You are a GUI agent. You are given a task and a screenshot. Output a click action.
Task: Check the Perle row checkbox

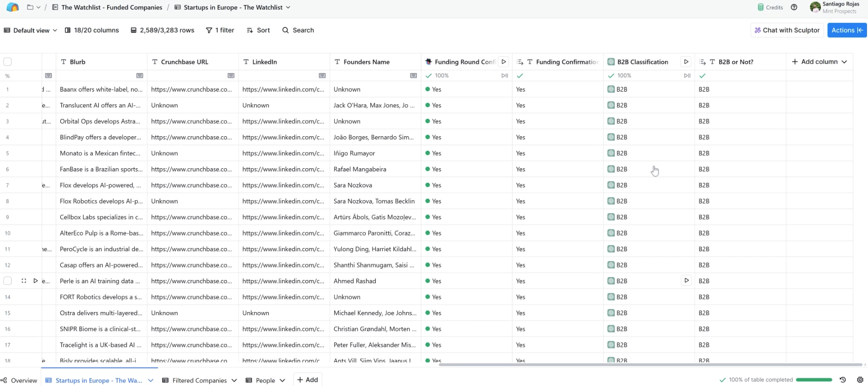(8, 281)
